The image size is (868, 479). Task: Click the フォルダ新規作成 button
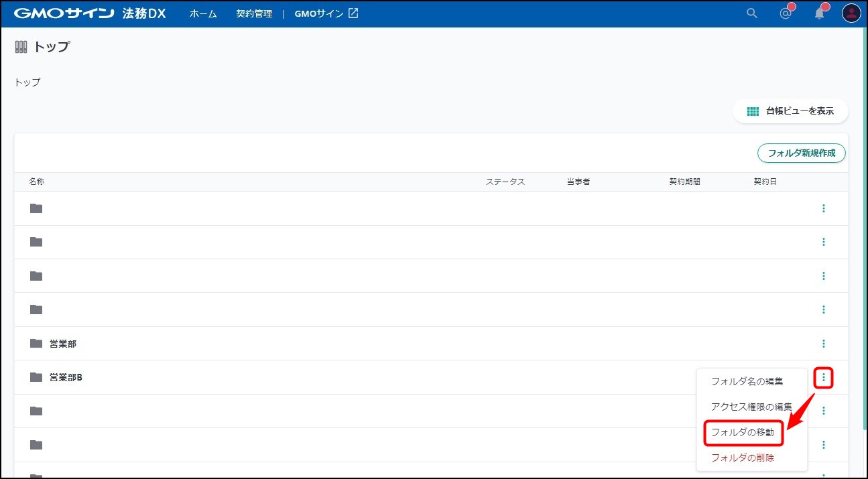tap(801, 153)
